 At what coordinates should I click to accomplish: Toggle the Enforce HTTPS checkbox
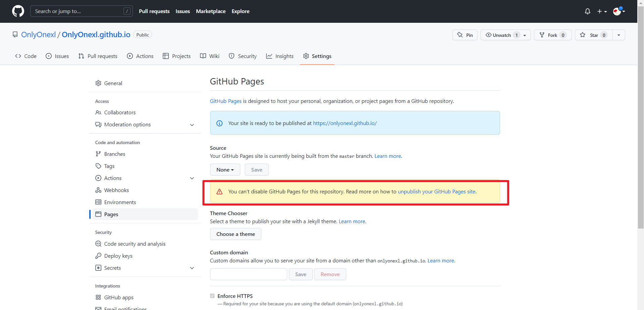point(212,296)
